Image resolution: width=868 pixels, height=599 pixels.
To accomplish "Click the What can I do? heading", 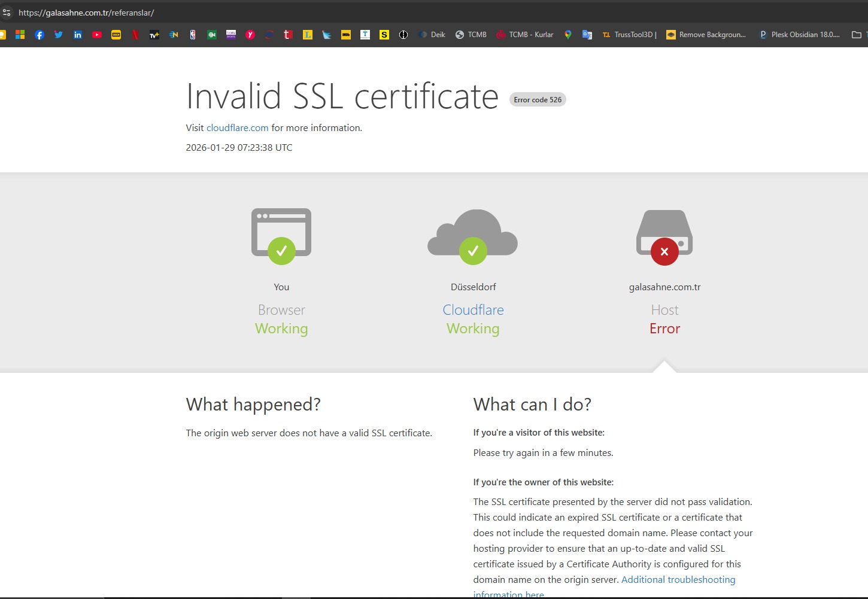I will point(532,405).
